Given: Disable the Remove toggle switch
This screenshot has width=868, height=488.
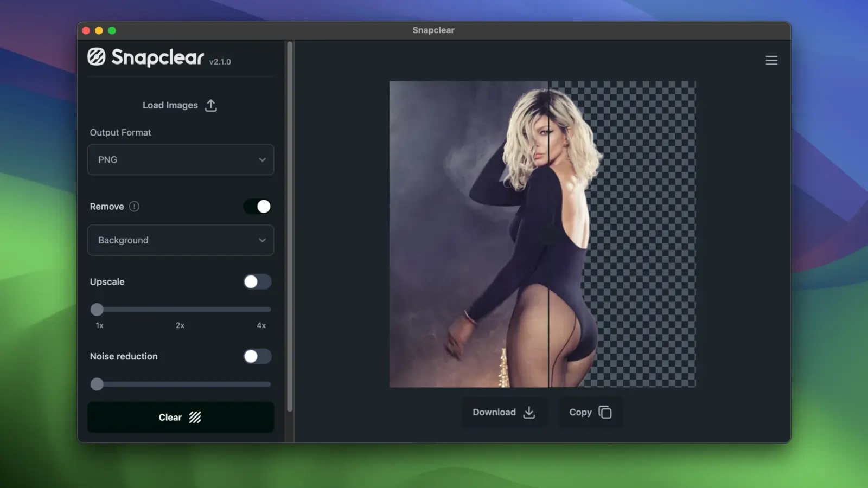Looking at the screenshot, I should click(257, 207).
